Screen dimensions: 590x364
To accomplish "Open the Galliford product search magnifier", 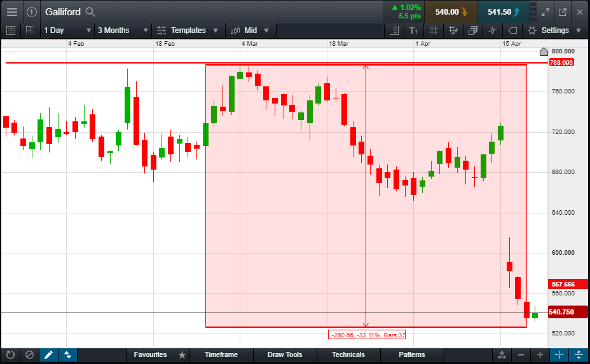I will tap(90, 12).
